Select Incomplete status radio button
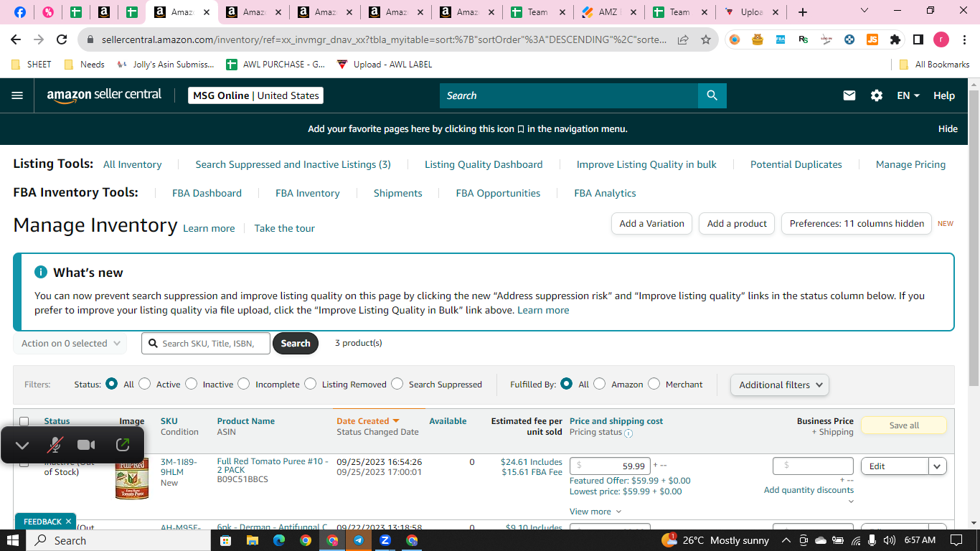980x551 pixels. tap(244, 384)
